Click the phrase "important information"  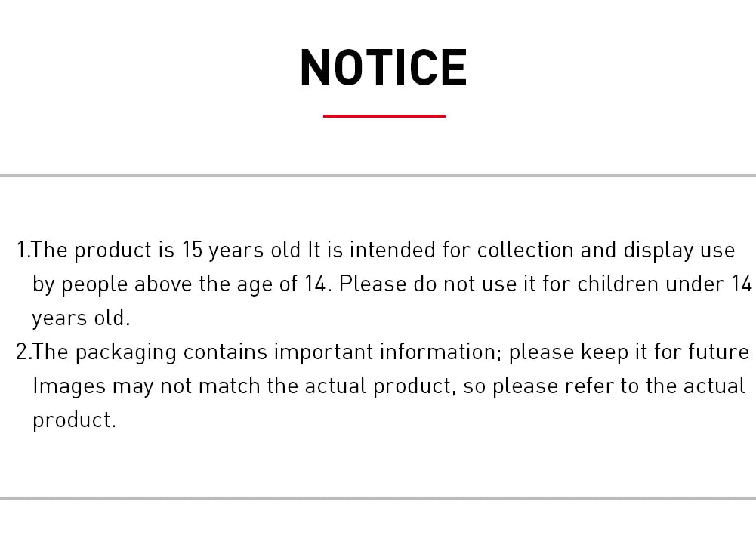tap(386, 352)
